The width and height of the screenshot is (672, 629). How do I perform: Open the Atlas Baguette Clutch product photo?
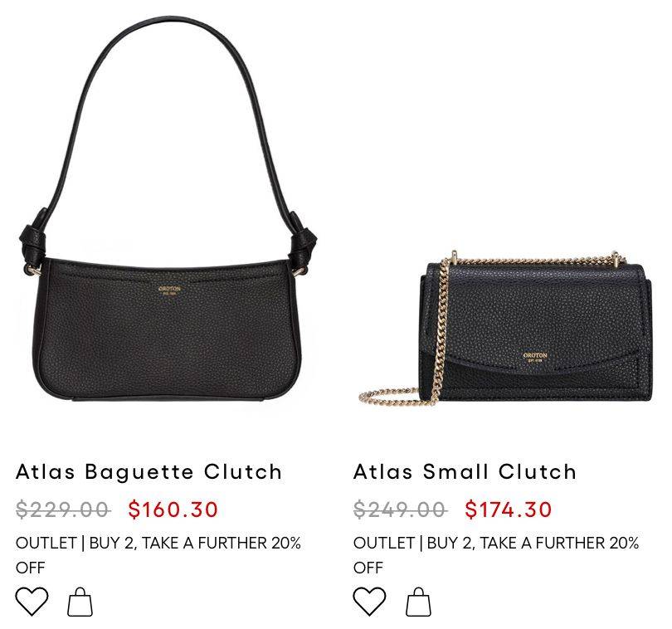[x=168, y=210]
